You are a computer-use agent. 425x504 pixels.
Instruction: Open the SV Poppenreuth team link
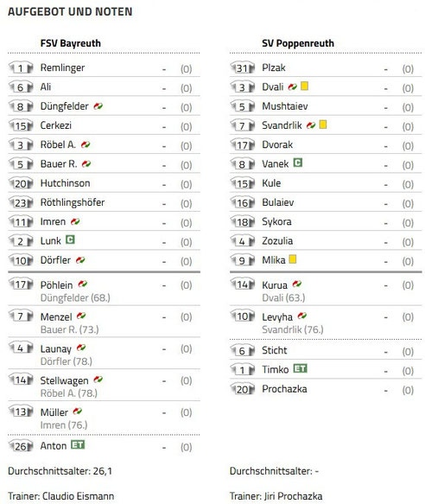[x=298, y=43]
